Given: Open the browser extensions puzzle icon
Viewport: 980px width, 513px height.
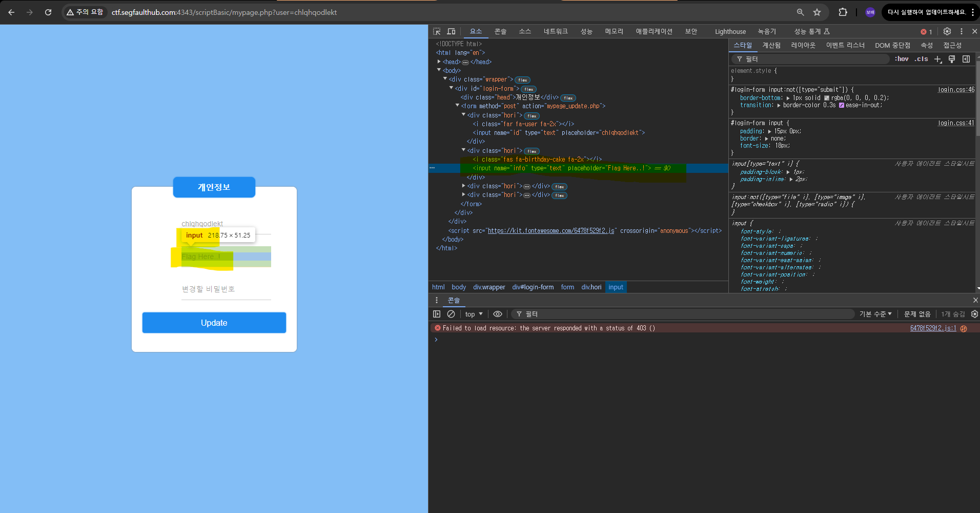Looking at the screenshot, I should 843,12.
